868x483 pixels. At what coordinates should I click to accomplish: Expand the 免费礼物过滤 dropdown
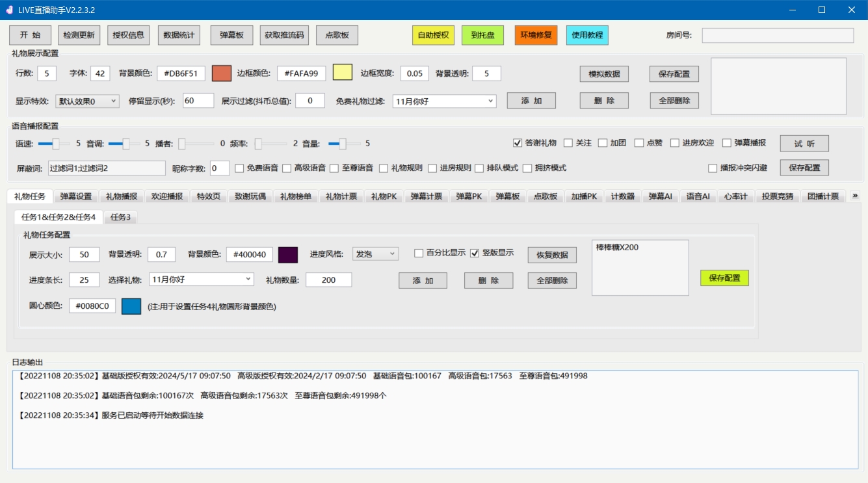[444, 101]
